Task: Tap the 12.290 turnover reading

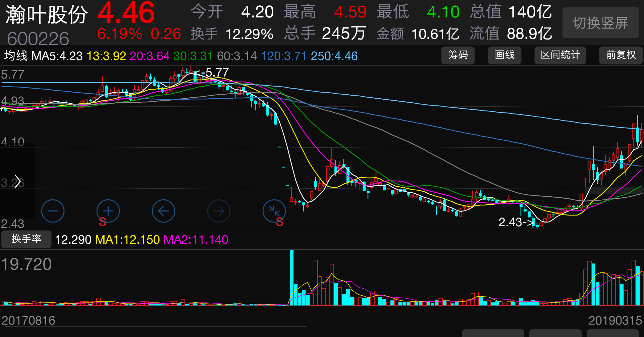Action: tap(73, 240)
